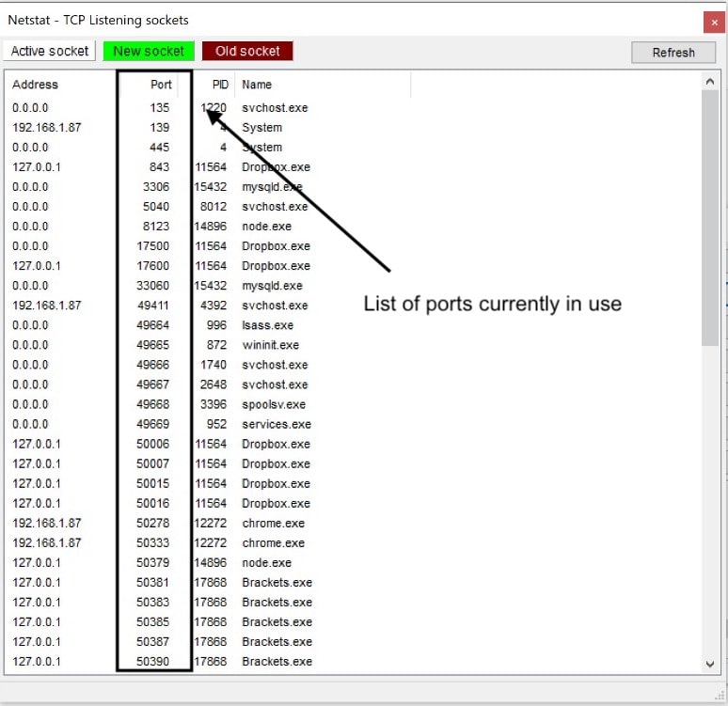The height and width of the screenshot is (706, 728).
Task: Click PID 4392 cell
Action: (214, 306)
